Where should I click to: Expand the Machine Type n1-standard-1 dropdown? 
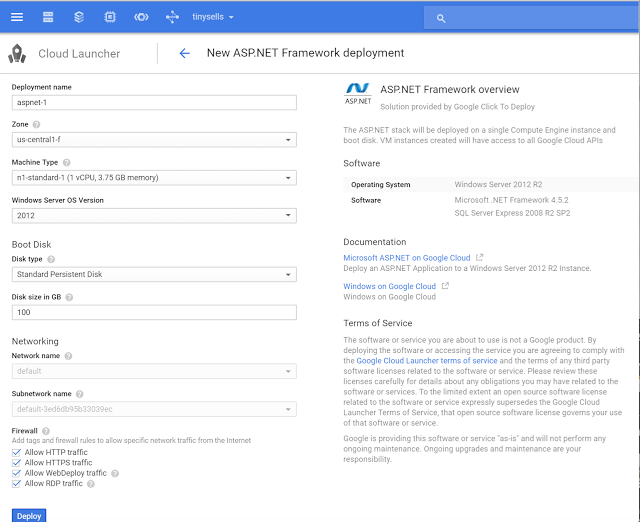153,177
